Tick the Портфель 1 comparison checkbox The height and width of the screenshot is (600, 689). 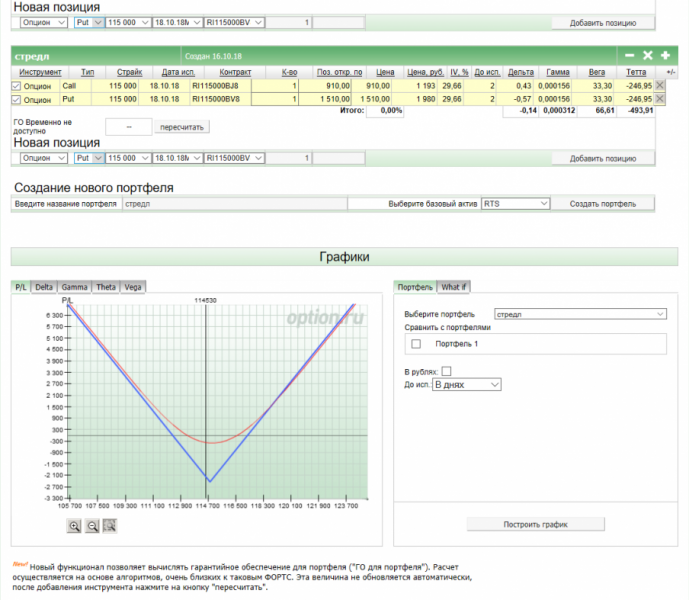(x=416, y=344)
